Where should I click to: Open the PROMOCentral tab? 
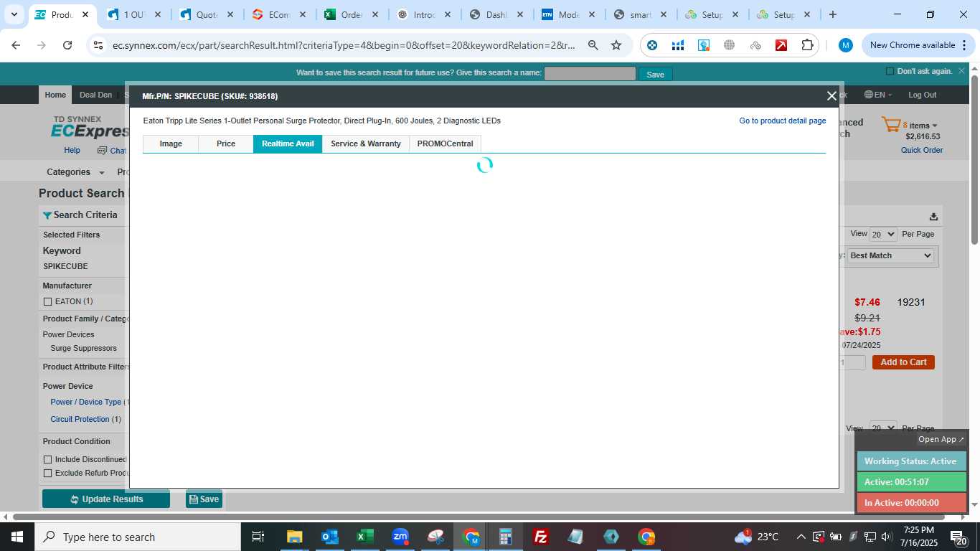coord(446,143)
